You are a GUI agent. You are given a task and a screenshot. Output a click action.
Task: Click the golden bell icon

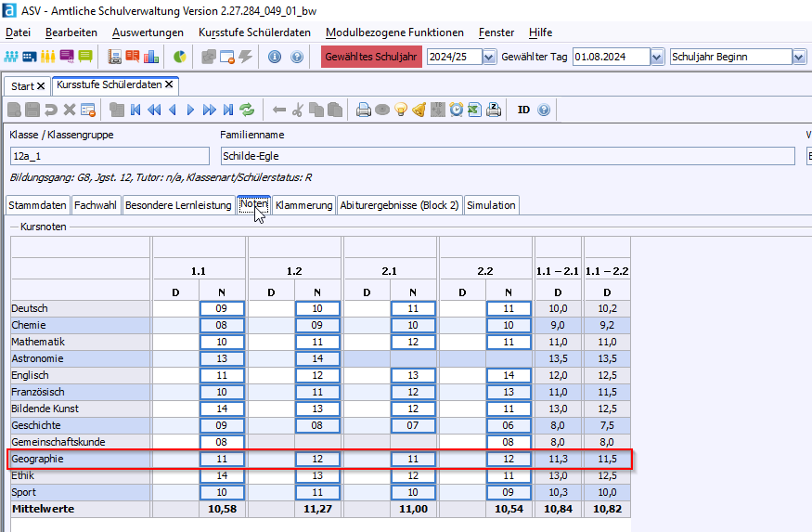419,110
